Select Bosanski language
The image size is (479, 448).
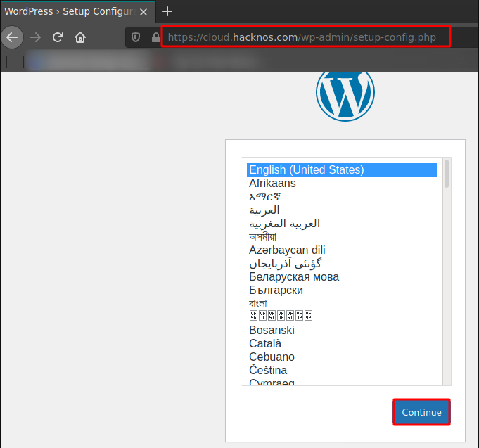click(x=342, y=330)
